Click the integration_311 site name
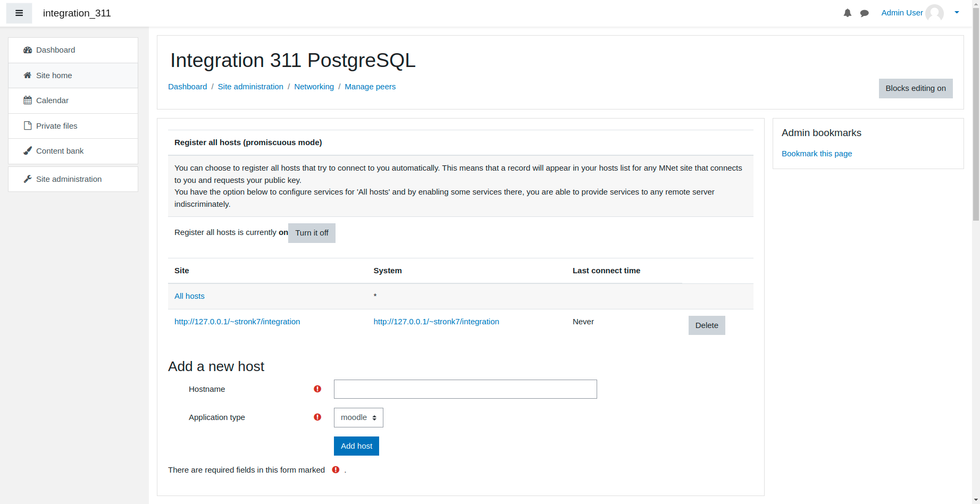980x504 pixels. coord(77,13)
